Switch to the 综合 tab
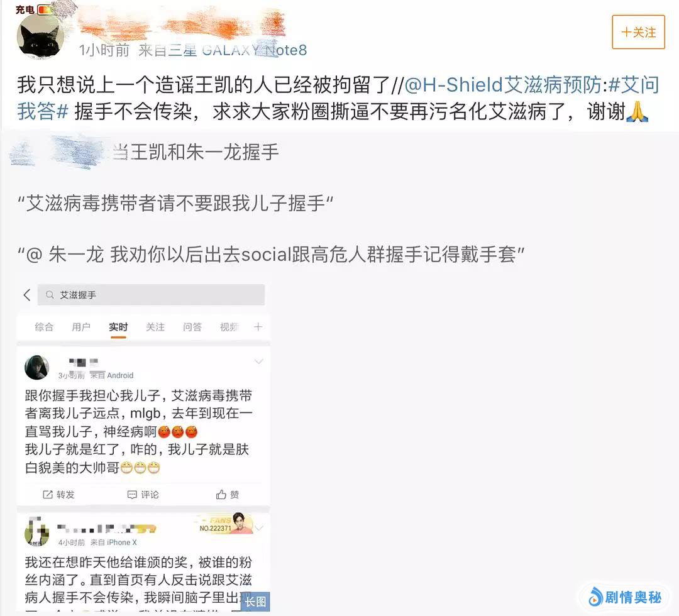 coord(44,327)
